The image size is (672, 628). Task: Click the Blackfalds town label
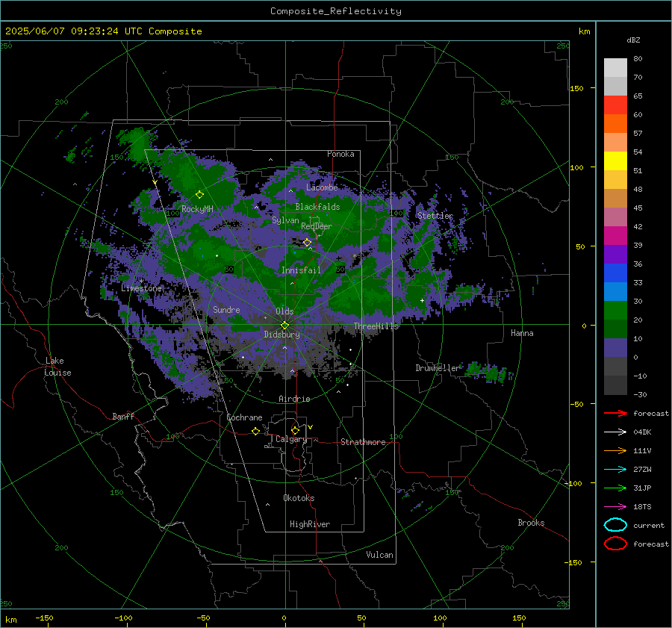pyautogui.click(x=317, y=207)
